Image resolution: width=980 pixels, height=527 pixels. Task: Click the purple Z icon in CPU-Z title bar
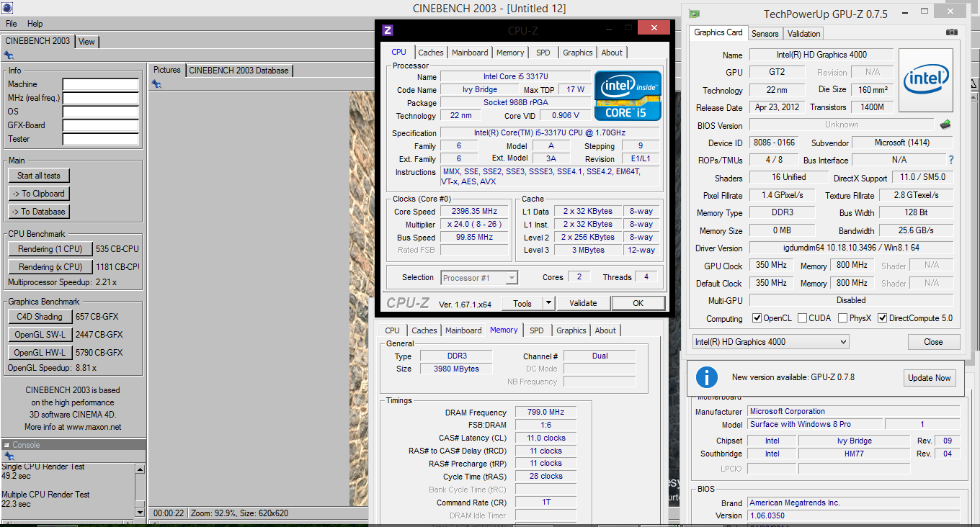click(388, 30)
